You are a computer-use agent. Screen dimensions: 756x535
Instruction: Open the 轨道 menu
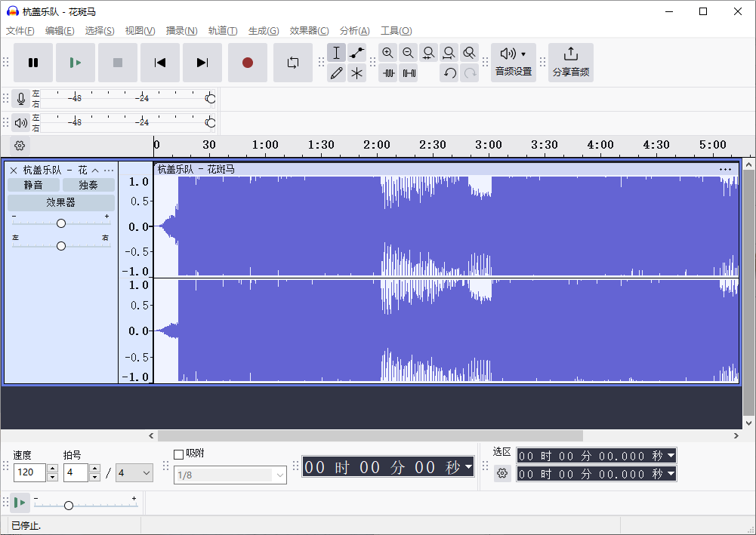[x=221, y=30]
